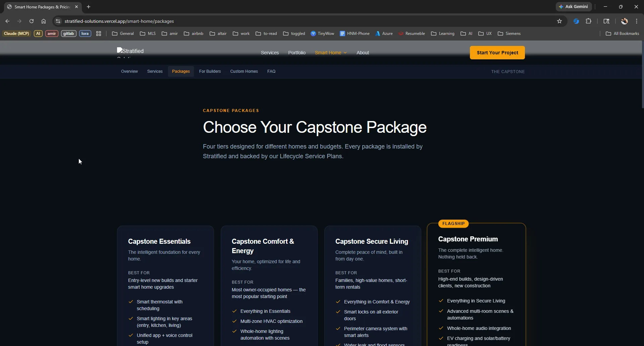The image size is (644, 346).
Task: Open the toggled bookmarks folder
Action: click(294, 34)
